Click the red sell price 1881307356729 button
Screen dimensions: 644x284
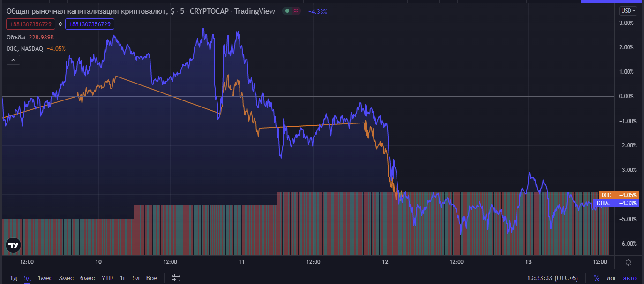(x=31, y=24)
